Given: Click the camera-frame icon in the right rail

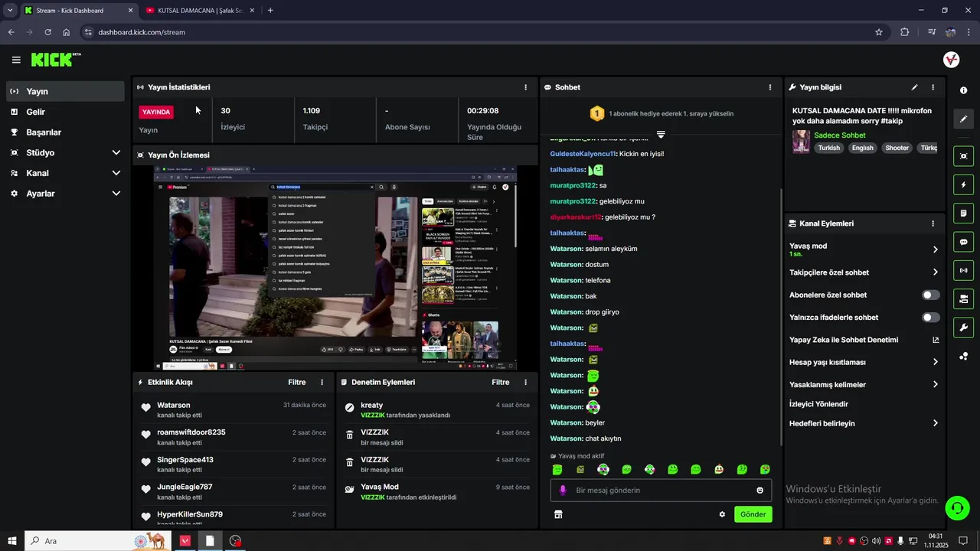Looking at the screenshot, I should (x=963, y=156).
